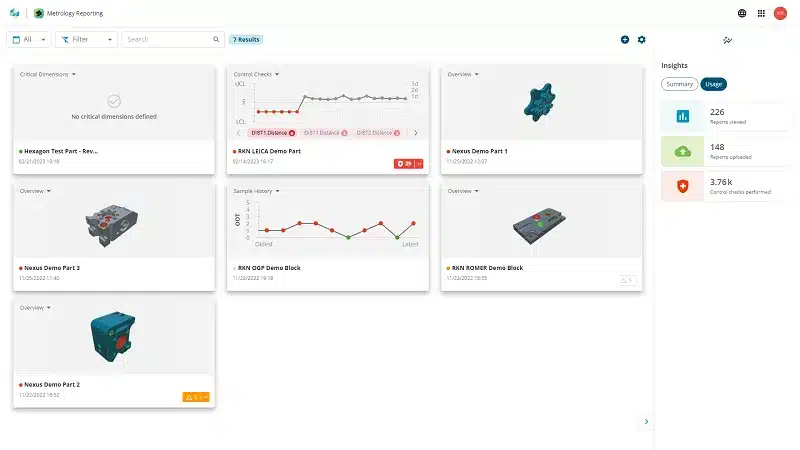The image size is (800, 450).
Task: Open the Nexus Demo Part 2 report
Action: tap(52, 385)
